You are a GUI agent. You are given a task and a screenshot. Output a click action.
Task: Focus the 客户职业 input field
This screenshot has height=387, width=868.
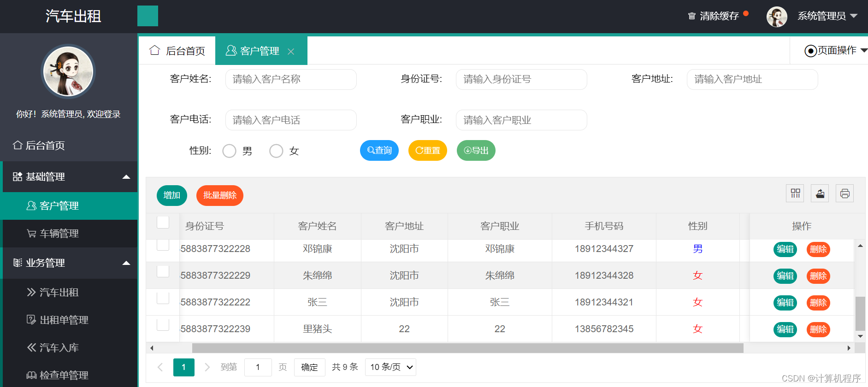[521, 120]
